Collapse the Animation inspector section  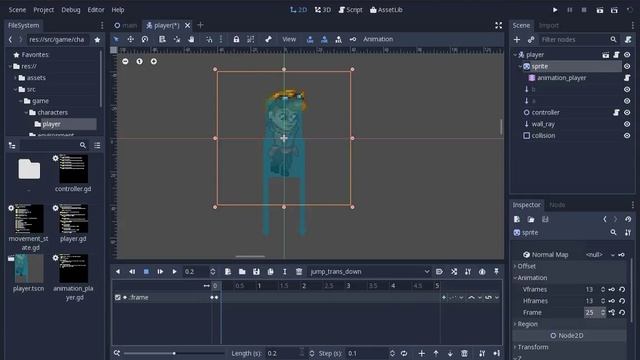click(532, 278)
